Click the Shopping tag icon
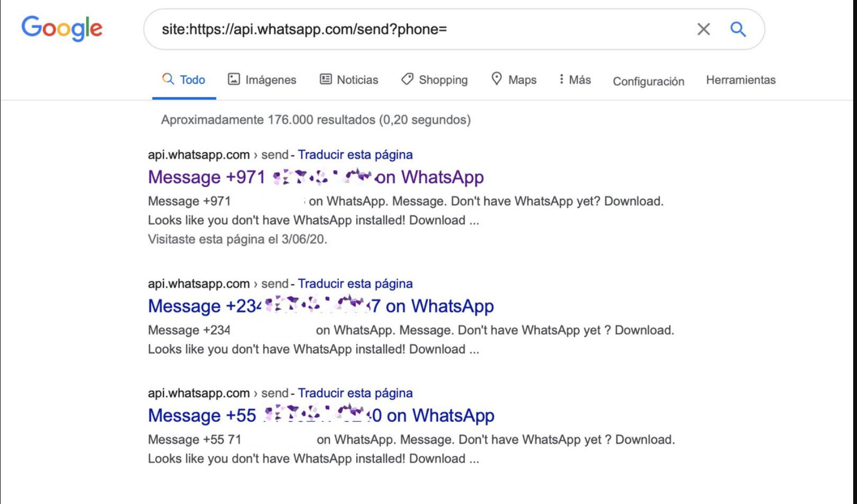This screenshot has height=504, width=857. 407,79
